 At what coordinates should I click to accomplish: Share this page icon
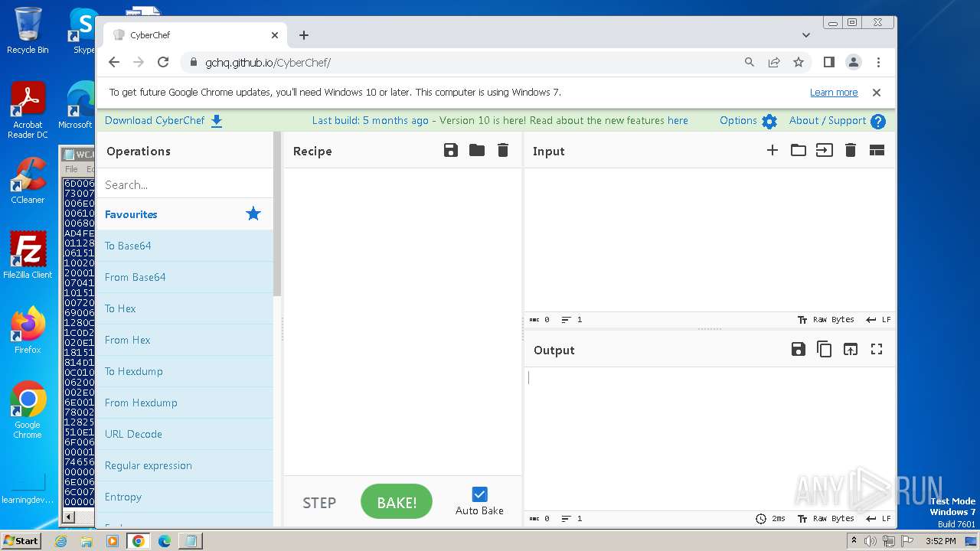tap(774, 63)
